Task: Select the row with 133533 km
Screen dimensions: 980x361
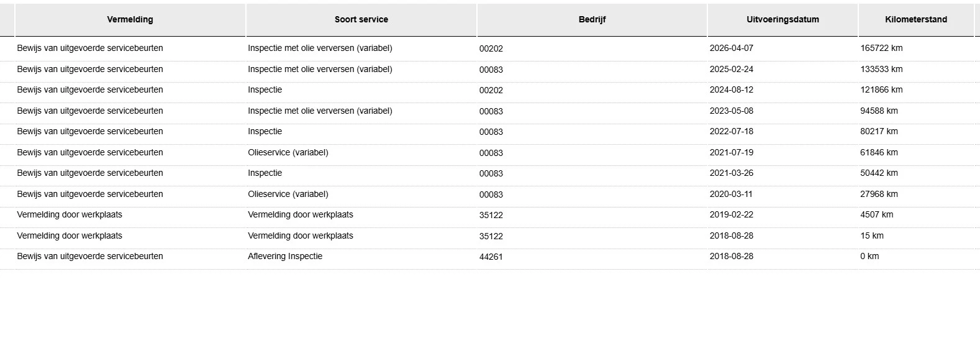Action: [490, 70]
